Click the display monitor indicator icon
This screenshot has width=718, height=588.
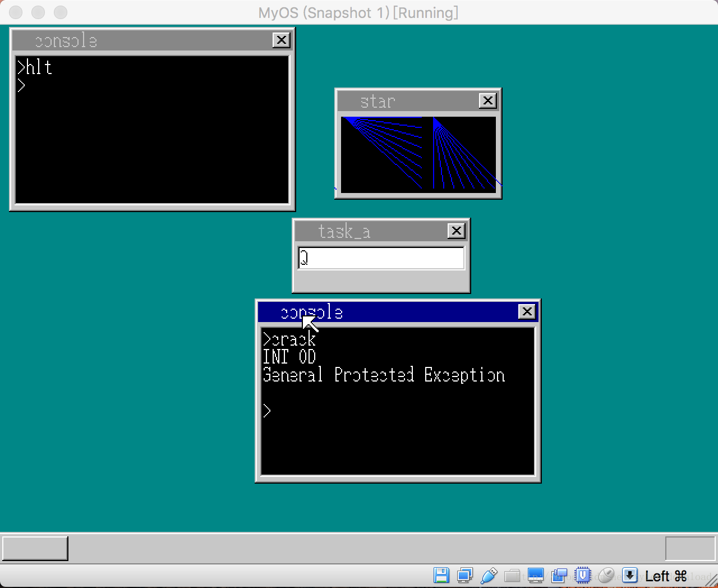coord(536,576)
